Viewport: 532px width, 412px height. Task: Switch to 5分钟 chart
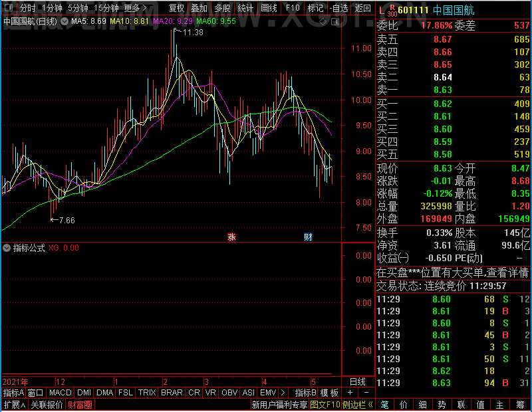pyautogui.click(x=78, y=8)
